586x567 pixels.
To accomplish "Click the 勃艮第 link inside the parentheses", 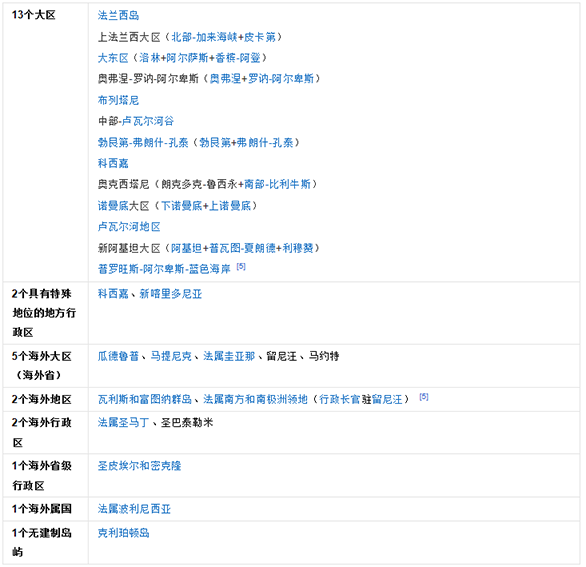I will pyautogui.click(x=215, y=142).
